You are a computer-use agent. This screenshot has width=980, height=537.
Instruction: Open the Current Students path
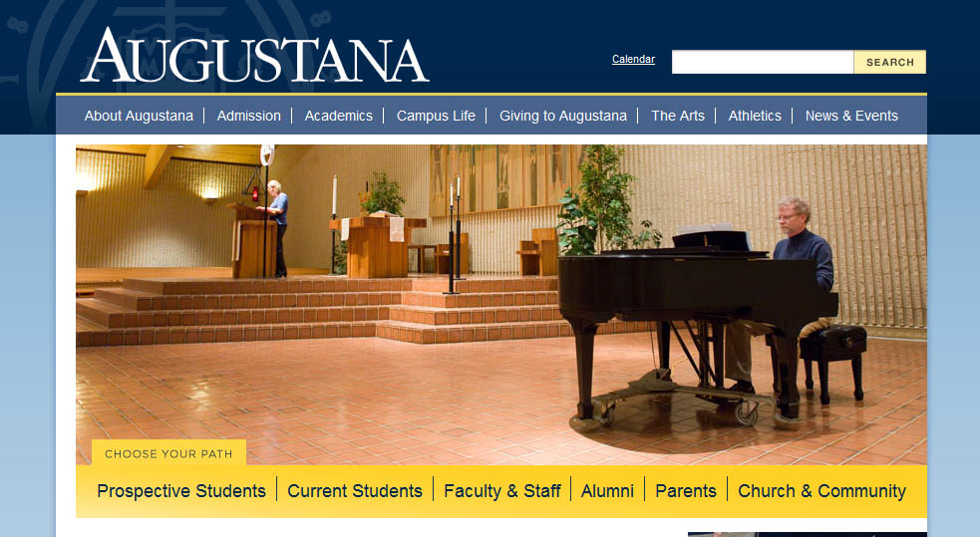355,491
